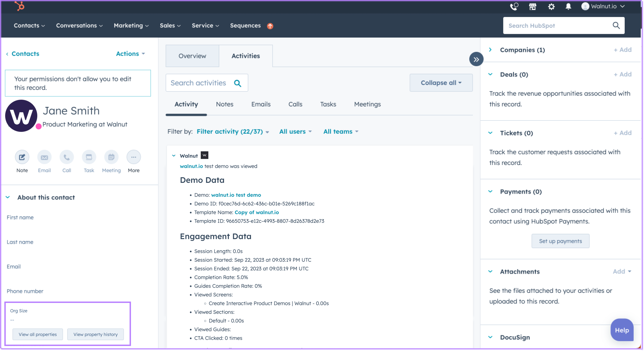644x351 pixels.
Task: Add a ticket via Tickets + Add
Action: pyautogui.click(x=623, y=133)
